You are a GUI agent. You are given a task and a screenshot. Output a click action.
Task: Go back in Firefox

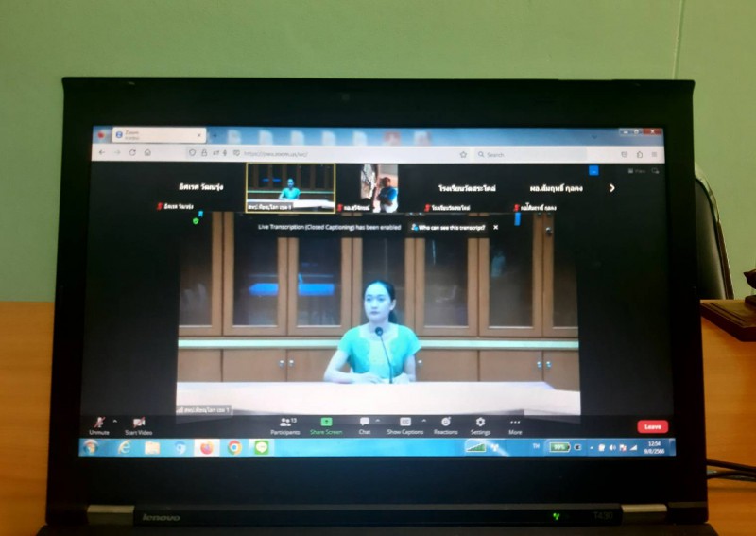(102, 153)
